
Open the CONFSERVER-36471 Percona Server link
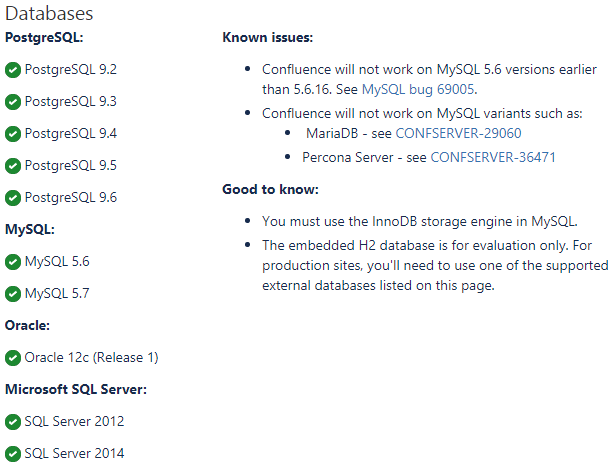tap(493, 157)
